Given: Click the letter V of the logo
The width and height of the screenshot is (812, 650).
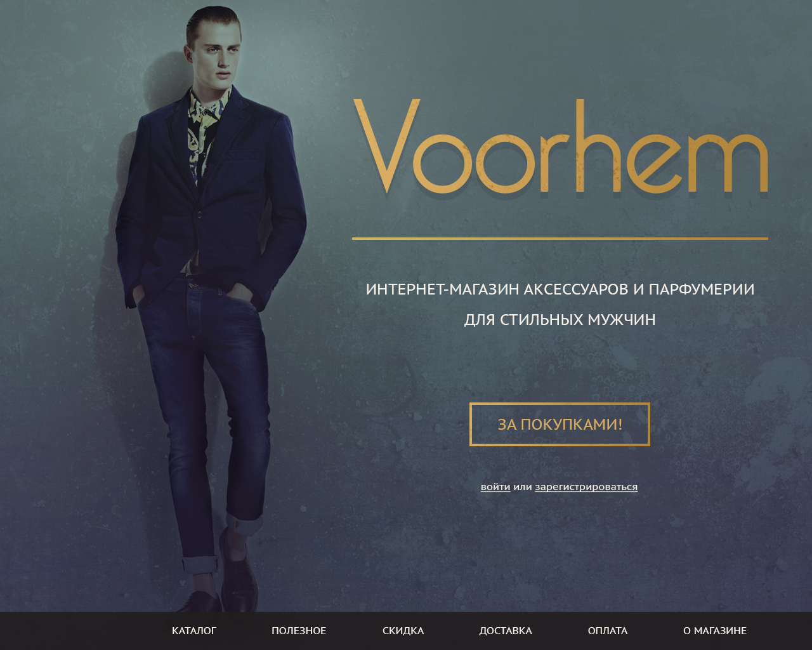Looking at the screenshot, I should click(x=386, y=146).
